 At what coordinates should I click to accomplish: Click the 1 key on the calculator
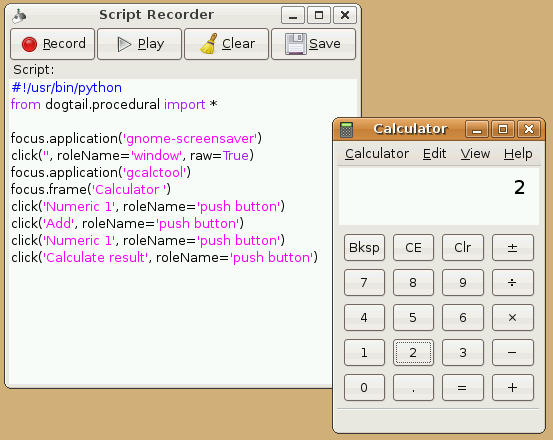click(x=364, y=353)
